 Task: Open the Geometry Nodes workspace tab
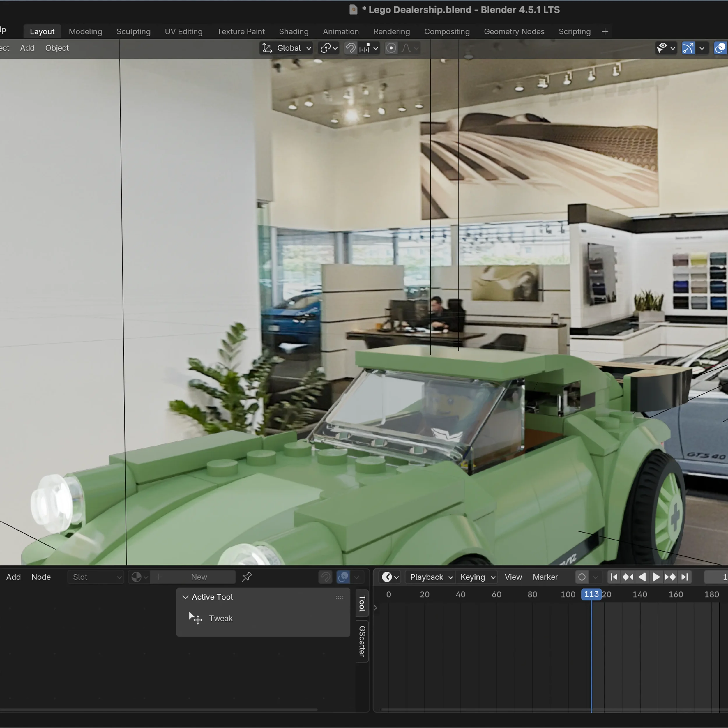(514, 32)
